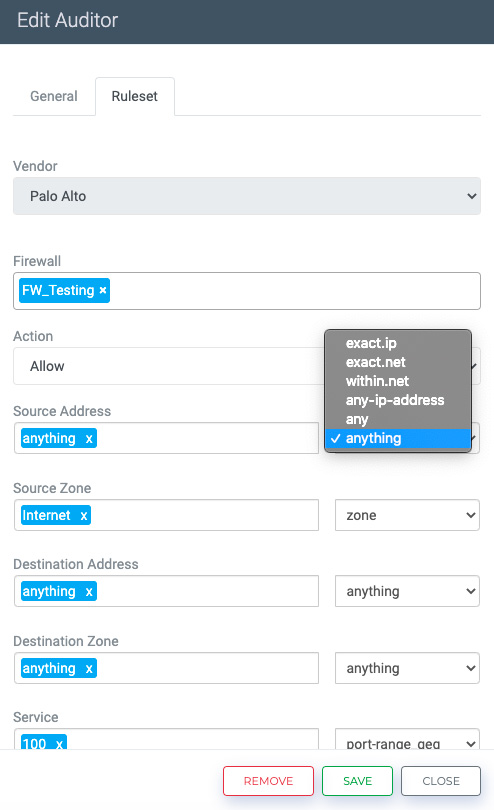
Task: Remove anything tag from Source Address
Action: [x=89, y=439]
